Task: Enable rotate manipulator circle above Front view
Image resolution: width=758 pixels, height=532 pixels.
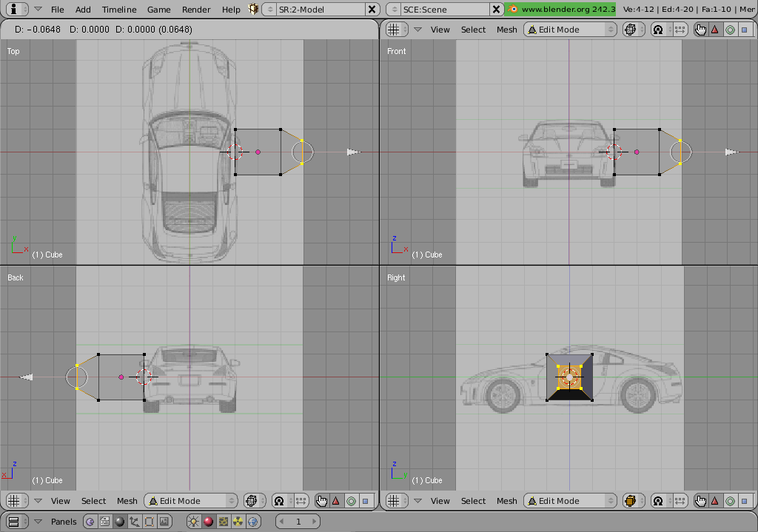Action: click(x=730, y=30)
